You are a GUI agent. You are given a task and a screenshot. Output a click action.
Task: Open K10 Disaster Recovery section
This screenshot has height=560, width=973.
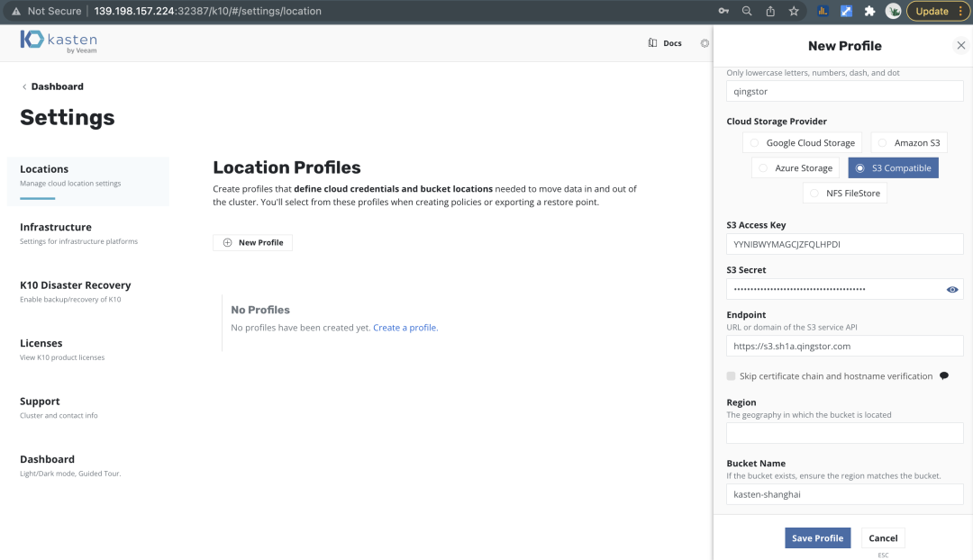75,292
